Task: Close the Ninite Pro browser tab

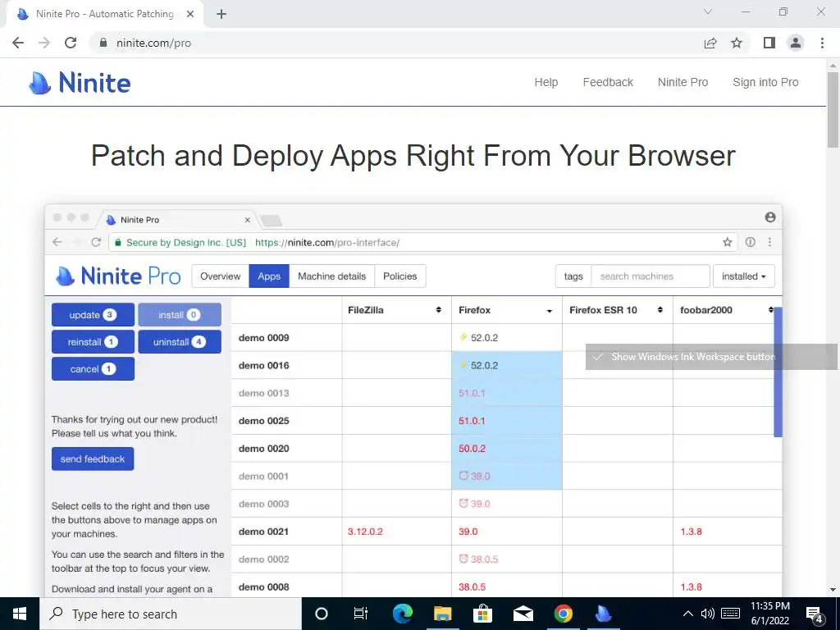Action: pos(190,14)
